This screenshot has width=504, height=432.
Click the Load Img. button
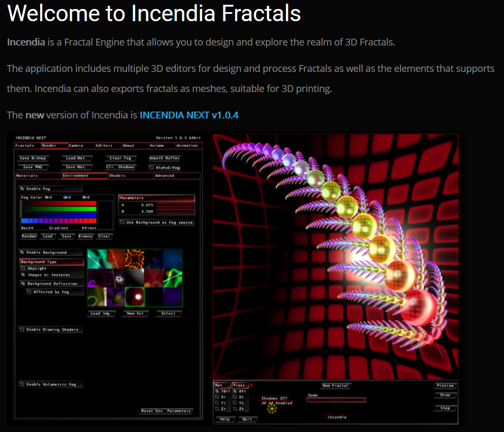tap(101, 314)
